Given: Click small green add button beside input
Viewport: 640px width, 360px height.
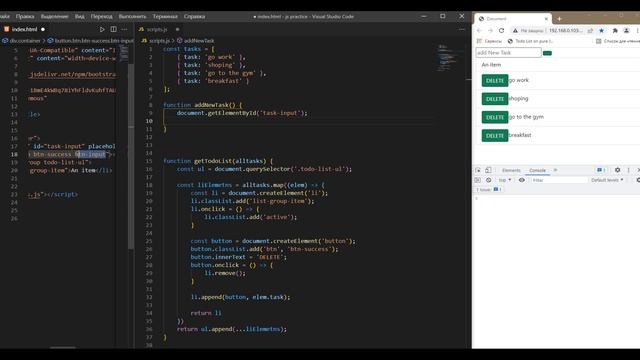Looking at the screenshot, I should pos(547,53).
